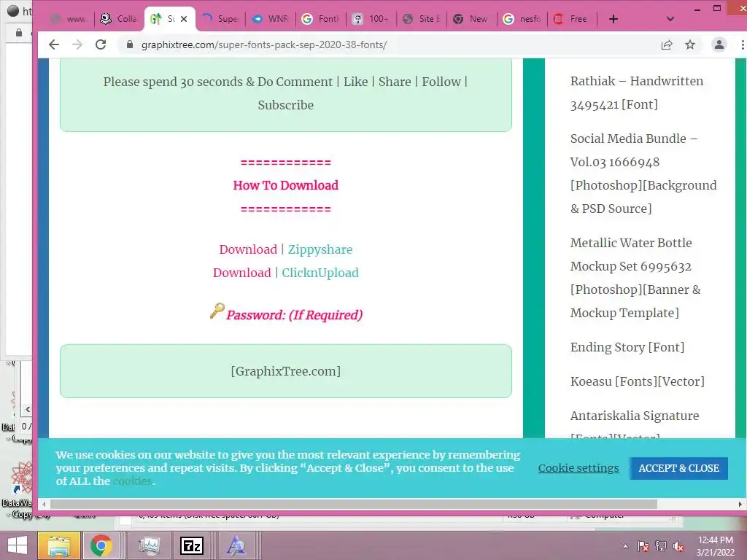This screenshot has height=560, width=747.
Task: Go back to the previous page
Action: (x=54, y=44)
